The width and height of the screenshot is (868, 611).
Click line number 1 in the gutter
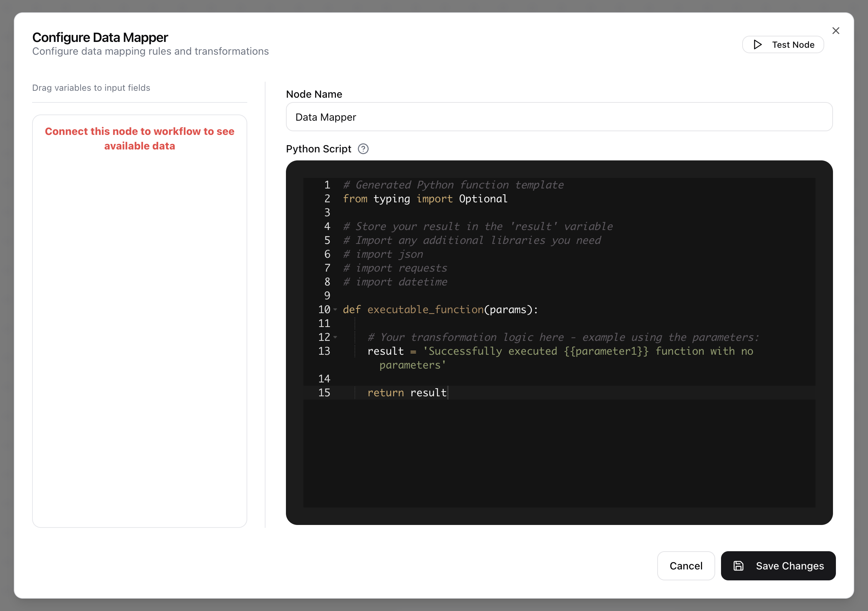point(327,185)
